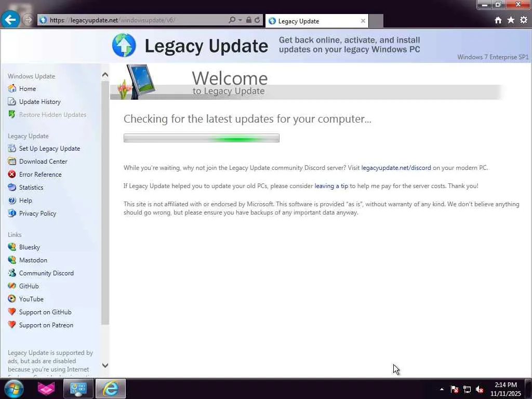Image resolution: width=532 pixels, height=399 pixels.
Task: Click the Privacy Policy icon
Action: 12,213
